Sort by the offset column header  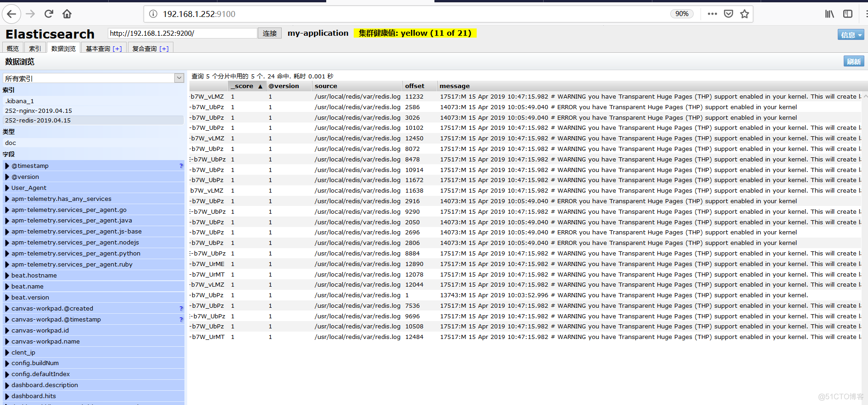420,86
